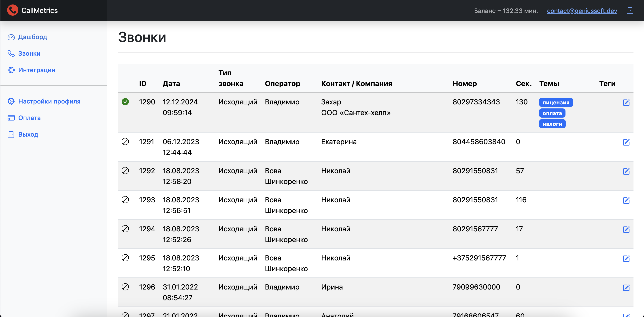
Task: Click the Звонки page heading
Action: click(142, 37)
